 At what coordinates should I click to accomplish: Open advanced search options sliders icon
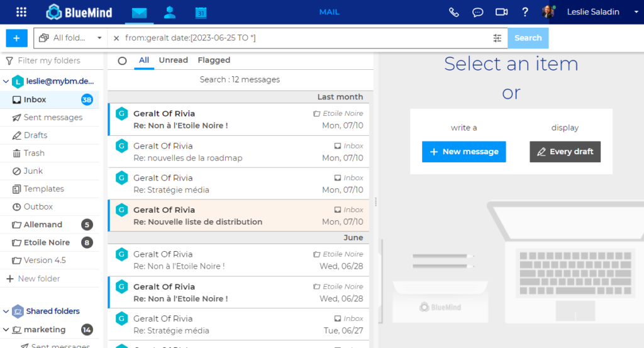click(497, 38)
